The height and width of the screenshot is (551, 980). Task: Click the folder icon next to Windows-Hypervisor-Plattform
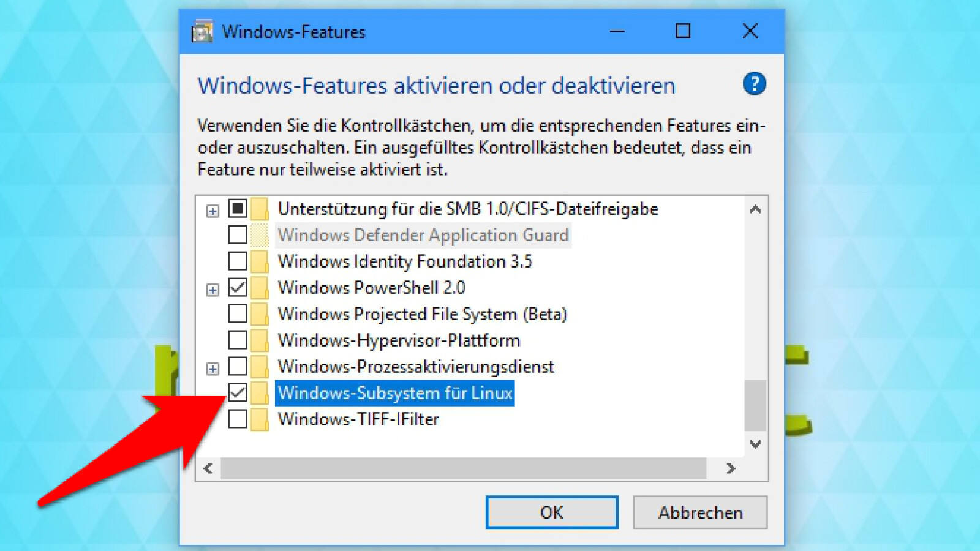coord(259,340)
